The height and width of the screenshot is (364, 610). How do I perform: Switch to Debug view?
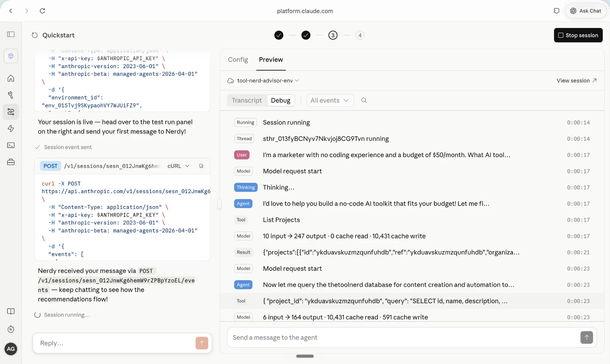pos(281,100)
